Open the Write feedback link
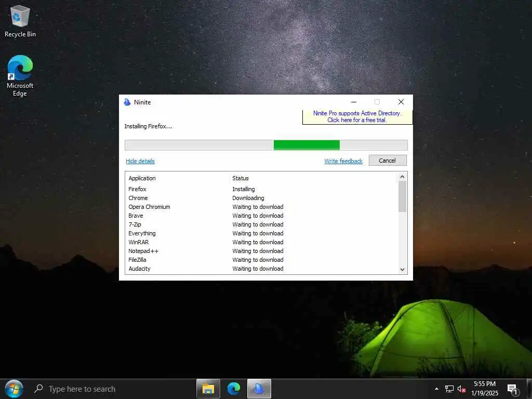Viewport: 532px width, 399px height. [x=343, y=161]
